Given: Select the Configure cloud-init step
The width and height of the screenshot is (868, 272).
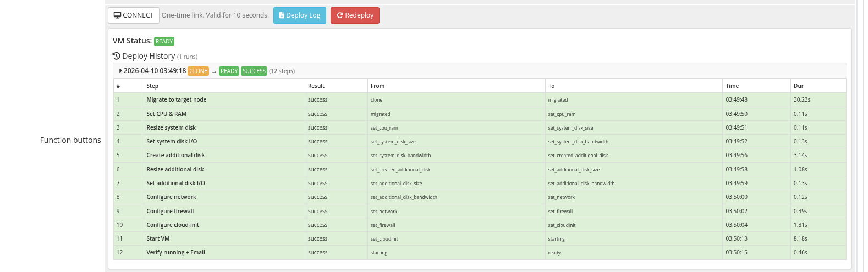Looking at the screenshot, I should point(173,225).
